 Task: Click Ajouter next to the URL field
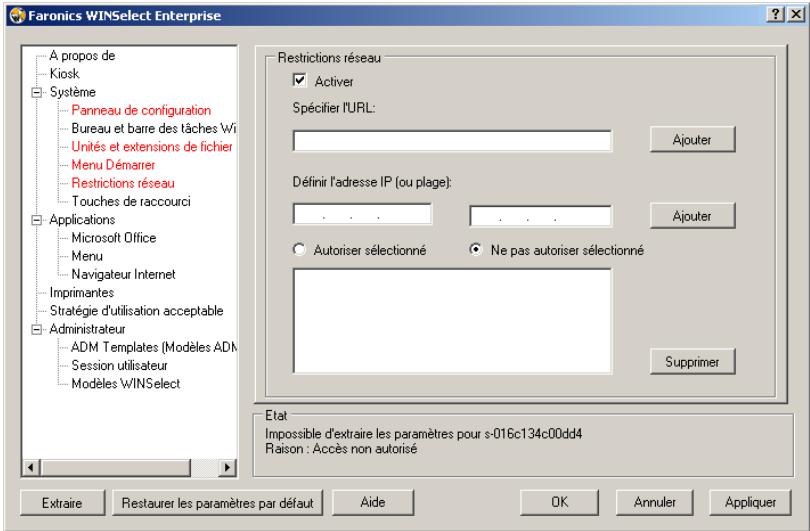pyautogui.click(x=692, y=139)
